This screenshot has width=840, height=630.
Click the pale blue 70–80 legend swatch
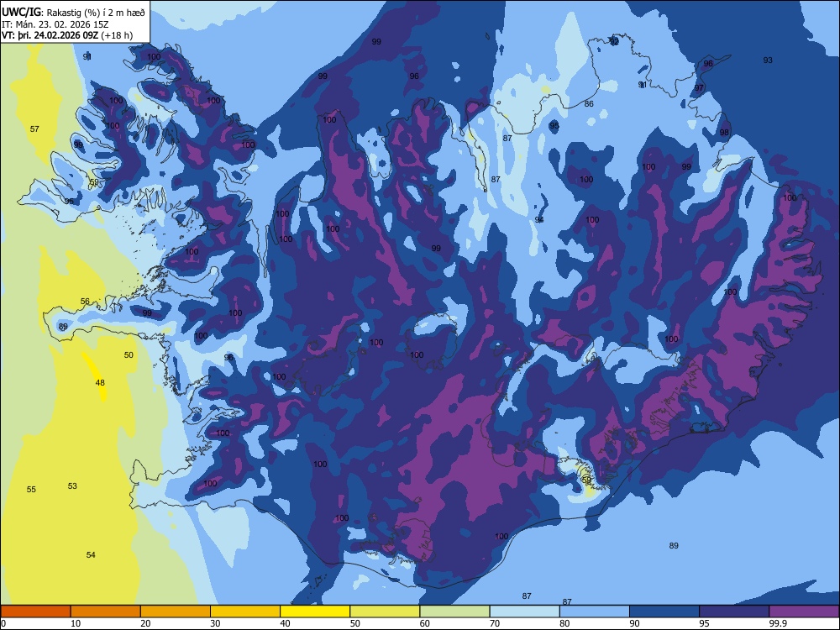click(x=524, y=612)
